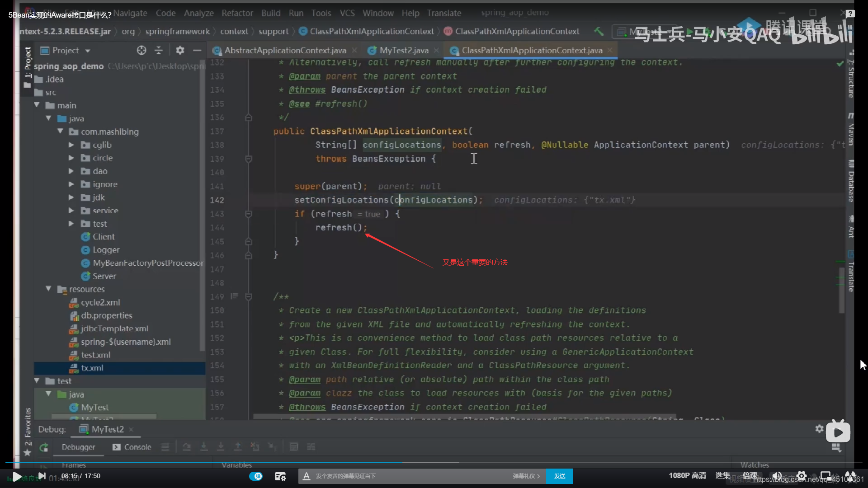Skip to the next video episode
Viewport: 868px width, 488px height.
point(42,476)
